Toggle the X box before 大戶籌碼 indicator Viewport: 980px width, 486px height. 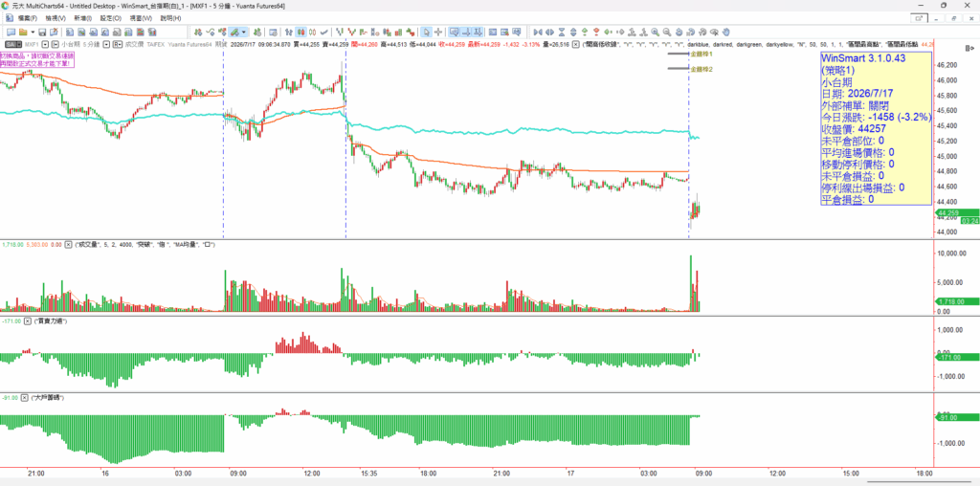click(x=25, y=397)
